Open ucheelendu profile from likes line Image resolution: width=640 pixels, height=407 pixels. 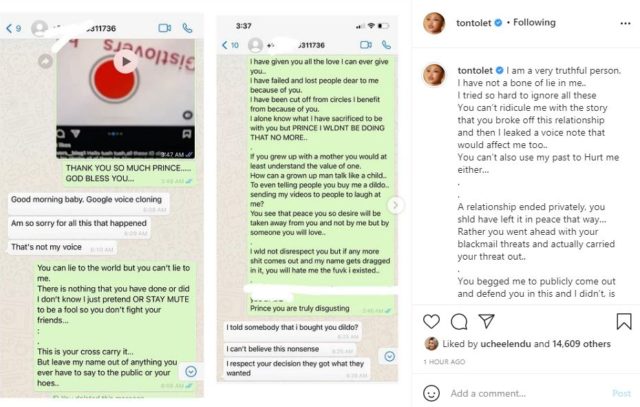click(x=505, y=344)
